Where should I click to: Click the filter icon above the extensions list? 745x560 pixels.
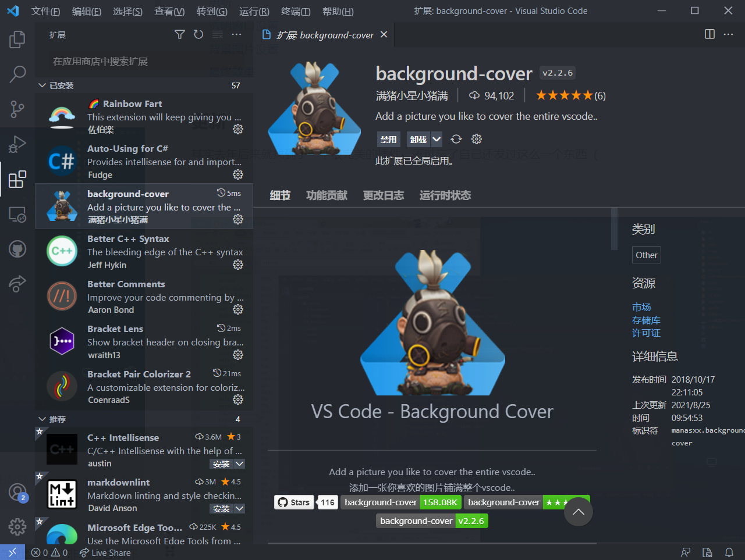click(179, 34)
